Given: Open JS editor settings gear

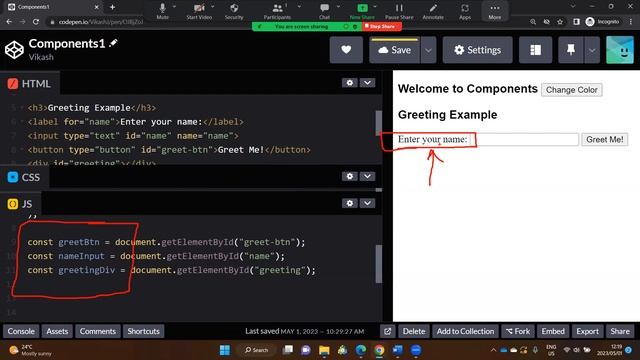Looking at the screenshot, I should pos(350,203).
